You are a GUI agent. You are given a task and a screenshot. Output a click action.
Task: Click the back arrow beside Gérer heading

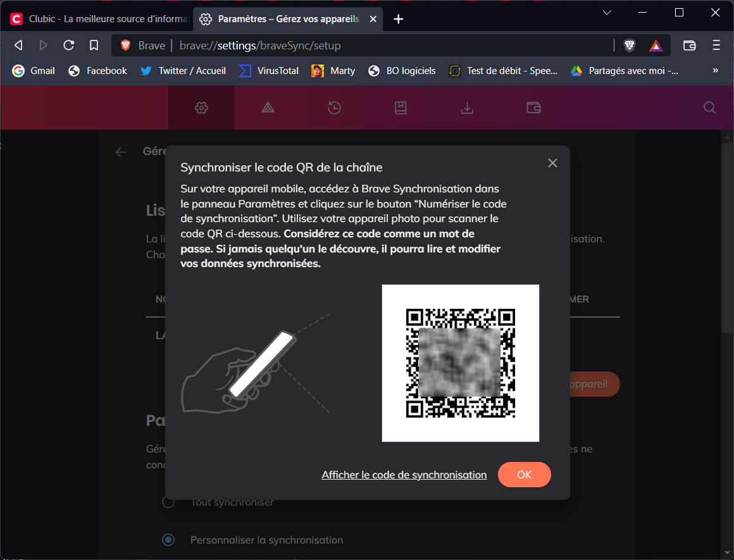coord(121,152)
